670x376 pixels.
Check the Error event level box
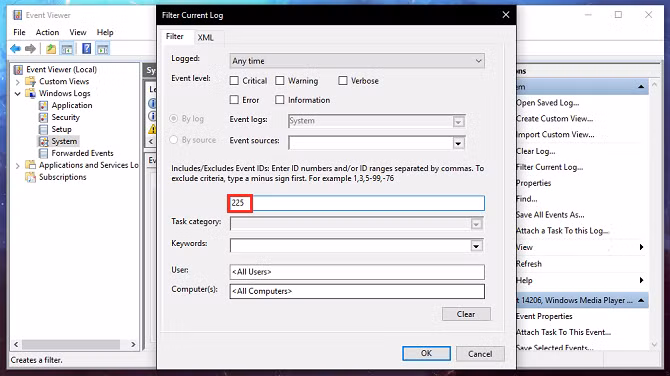pos(234,100)
